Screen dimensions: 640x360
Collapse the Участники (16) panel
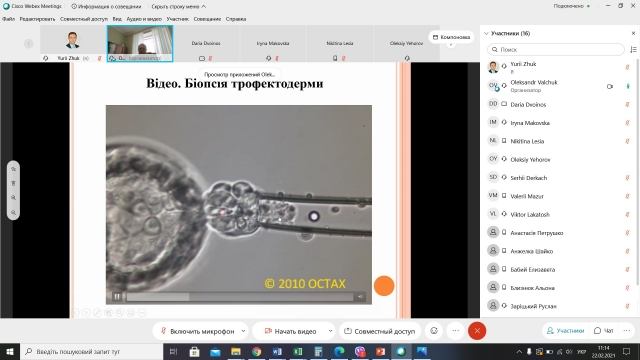click(486, 33)
